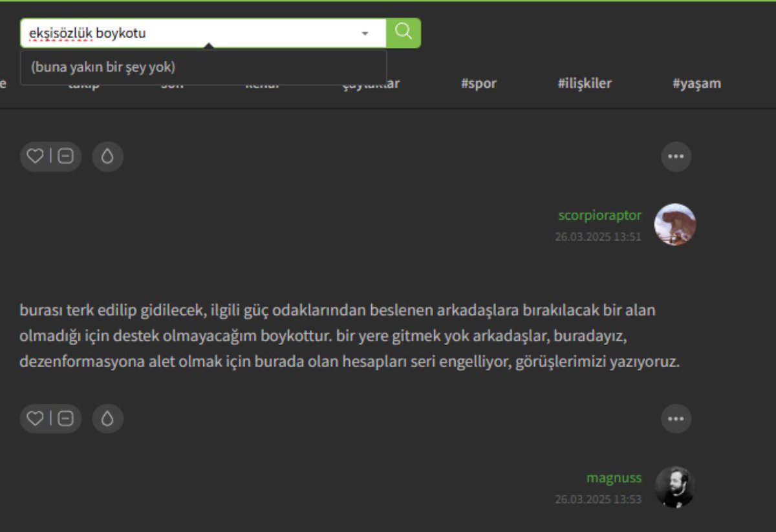Open the #spor channel tab
The width and height of the screenshot is (776, 532).
point(479,83)
